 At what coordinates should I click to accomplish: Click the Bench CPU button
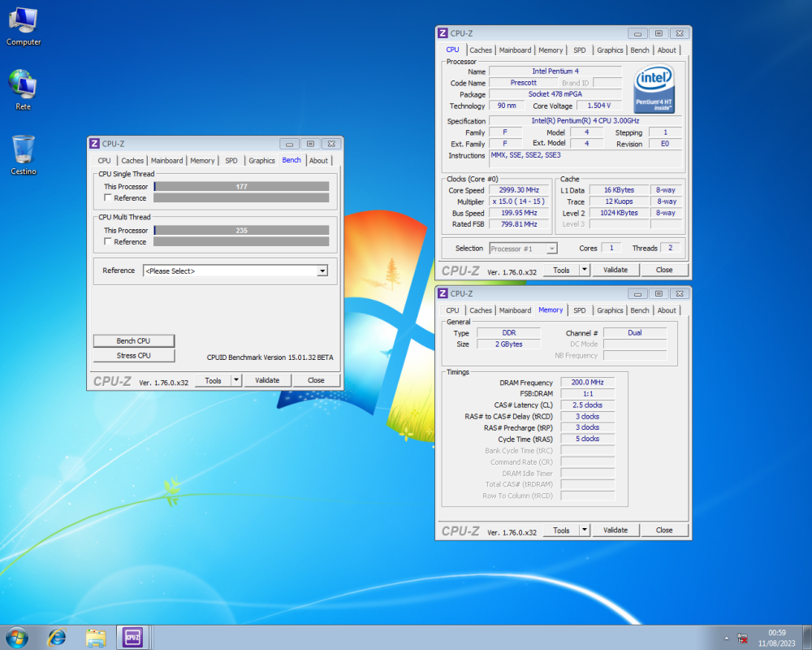133,340
